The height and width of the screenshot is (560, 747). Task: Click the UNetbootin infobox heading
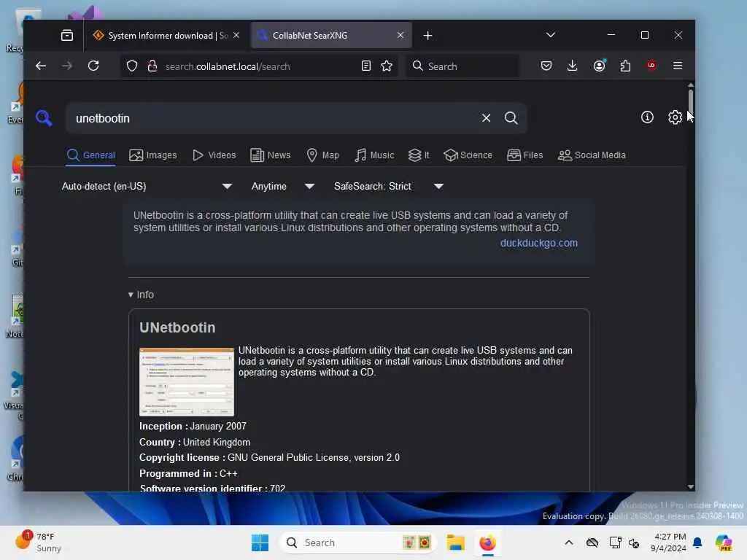(177, 327)
